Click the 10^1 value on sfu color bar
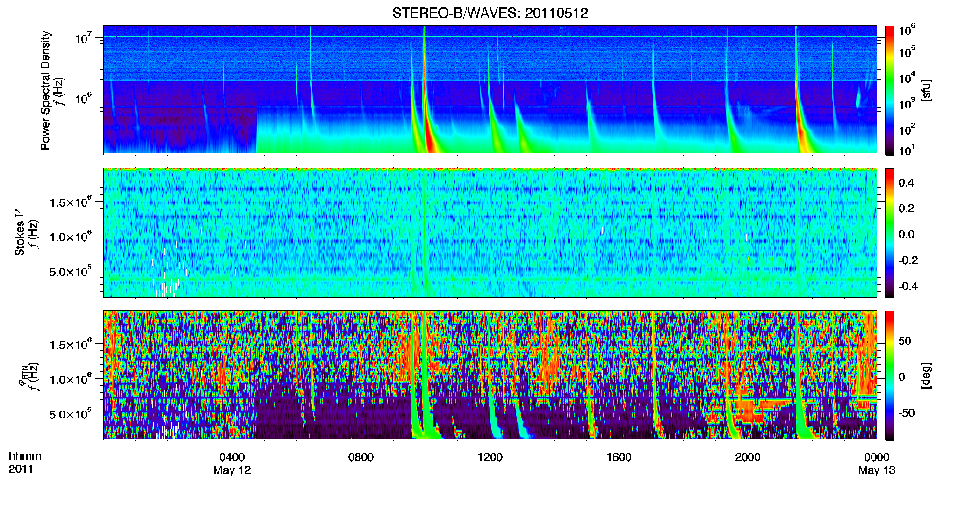 [x=907, y=150]
